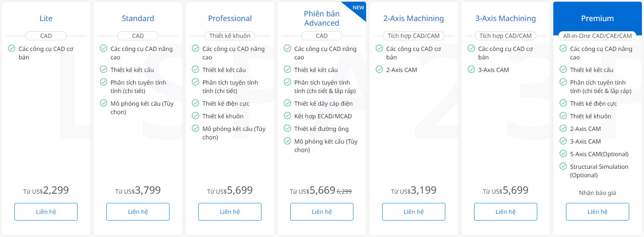Click the check icon for Thiết kế dây cáp điện
This screenshot has width=644, height=237.
(x=287, y=103)
